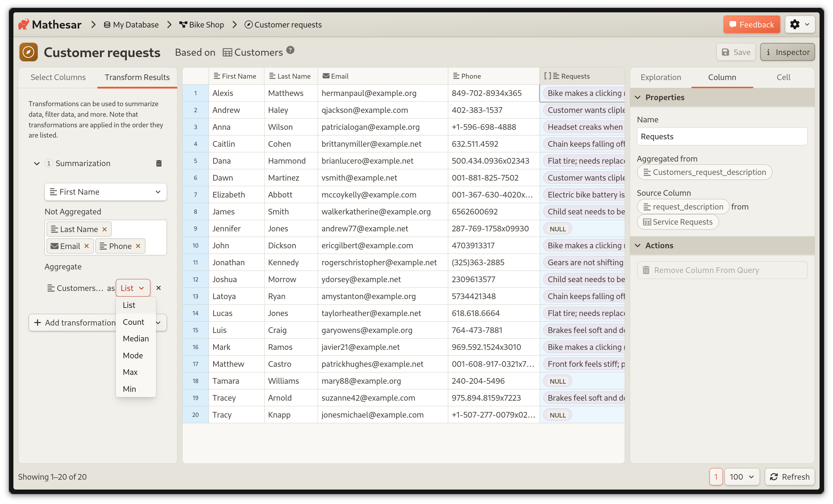Collapse the Summarization transformation
This screenshot has height=504, width=833.
click(x=37, y=163)
